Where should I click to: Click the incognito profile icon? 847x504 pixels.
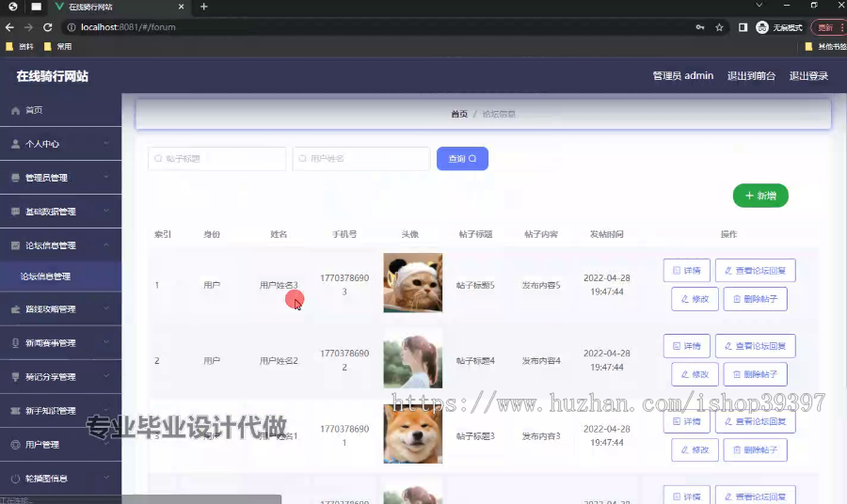click(x=762, y=27)
